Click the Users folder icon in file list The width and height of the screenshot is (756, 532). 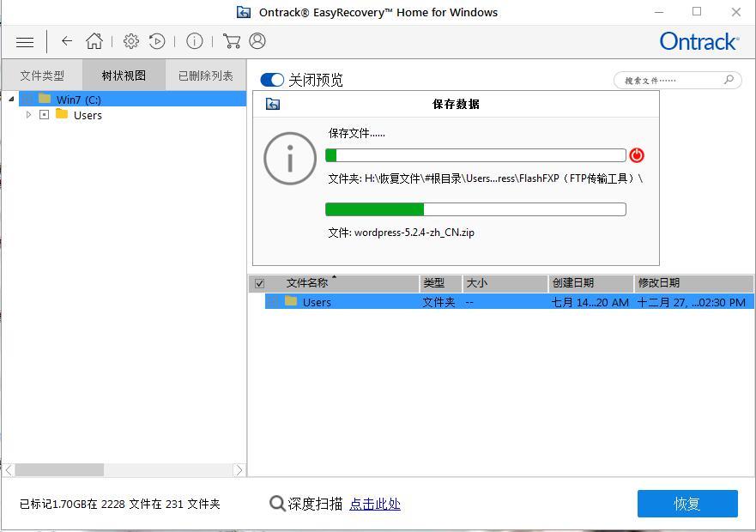pos(291,301)
